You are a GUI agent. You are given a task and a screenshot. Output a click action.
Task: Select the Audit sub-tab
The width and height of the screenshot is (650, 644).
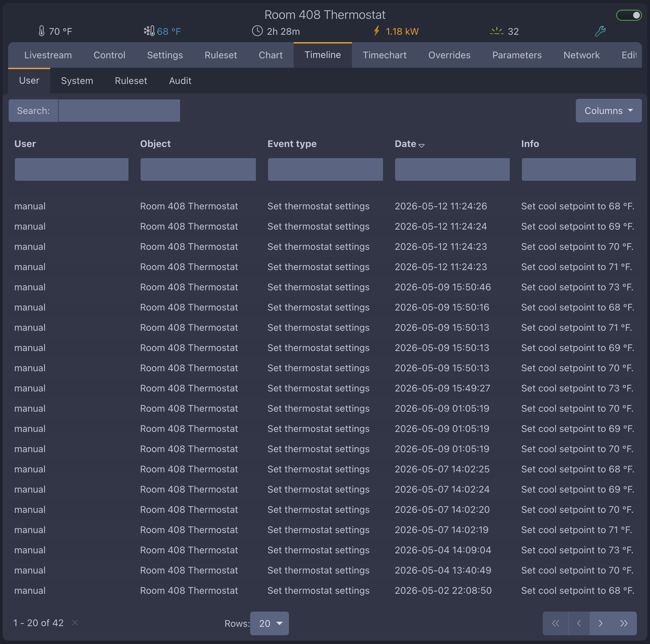[x=180, y=81]
